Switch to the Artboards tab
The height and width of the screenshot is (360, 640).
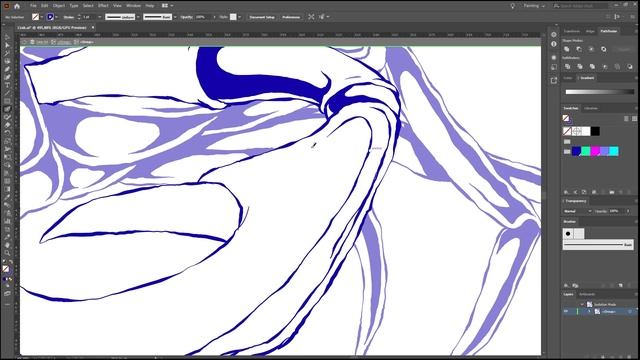(587, 294)
